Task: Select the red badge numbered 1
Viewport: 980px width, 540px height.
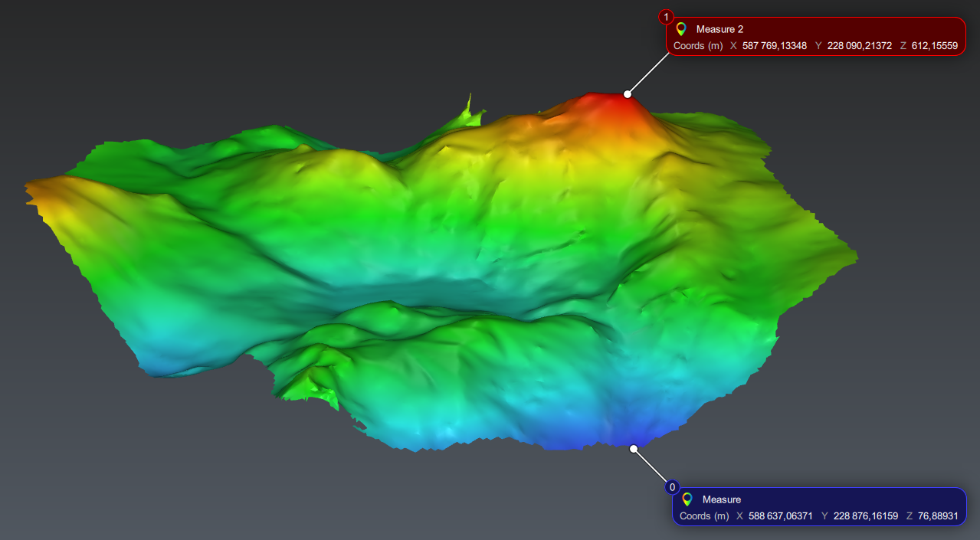Action: (666, 17)
